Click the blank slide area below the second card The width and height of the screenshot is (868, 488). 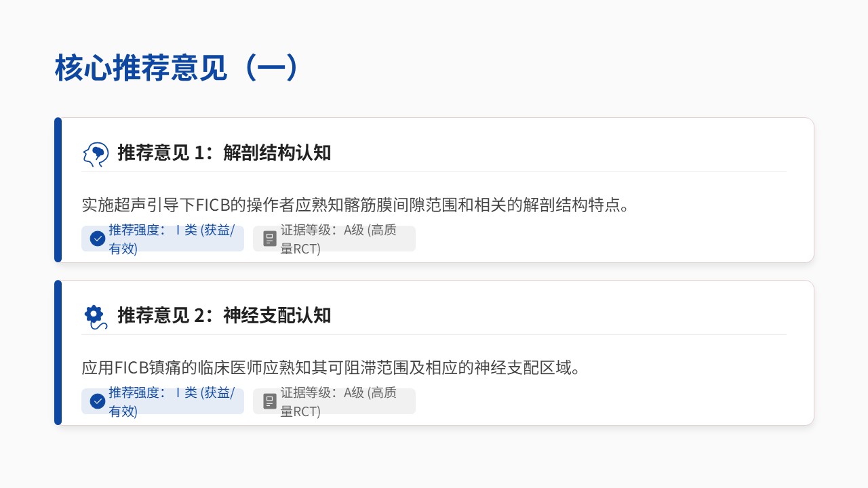[x=434, y=457]
